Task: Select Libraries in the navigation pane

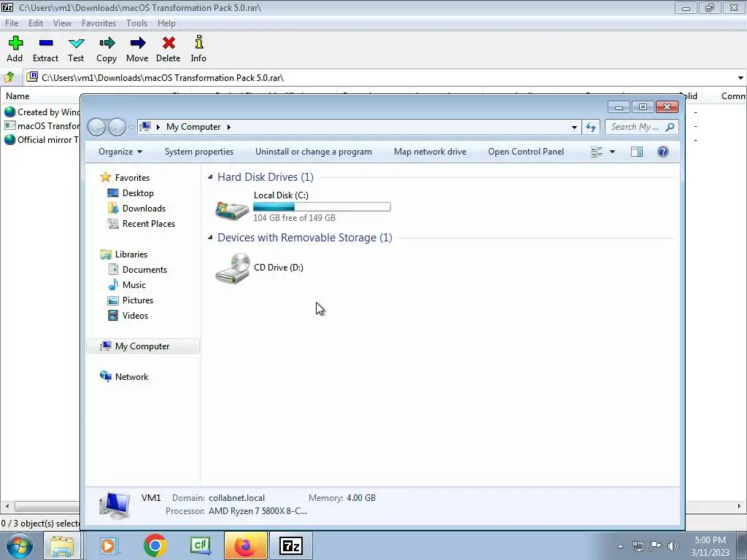Action: [131, 254]
